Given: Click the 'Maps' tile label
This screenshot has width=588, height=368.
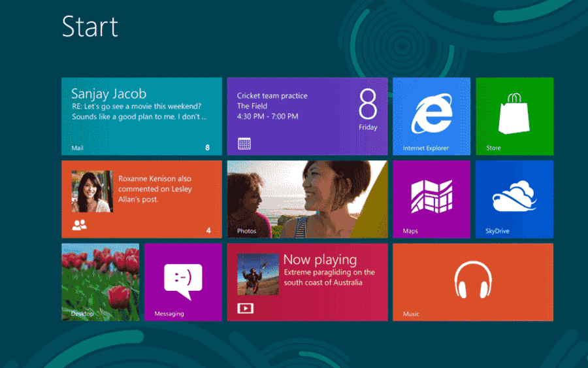Looking at the screenshot, I should click(410, 231).
